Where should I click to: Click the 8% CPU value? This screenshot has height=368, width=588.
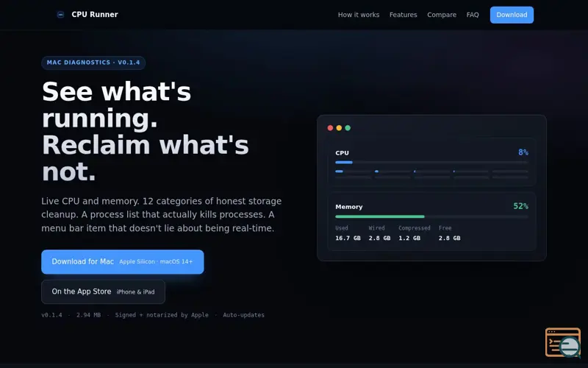(x=523, y=152)
